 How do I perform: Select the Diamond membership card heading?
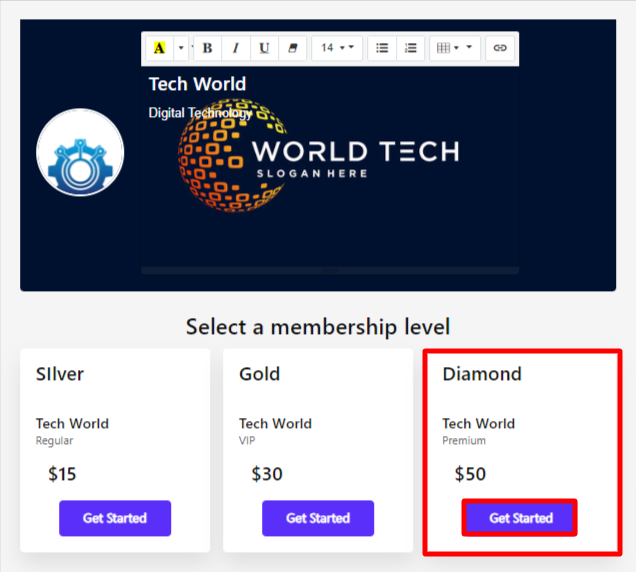pyautogui.click(x=482, y=374)
